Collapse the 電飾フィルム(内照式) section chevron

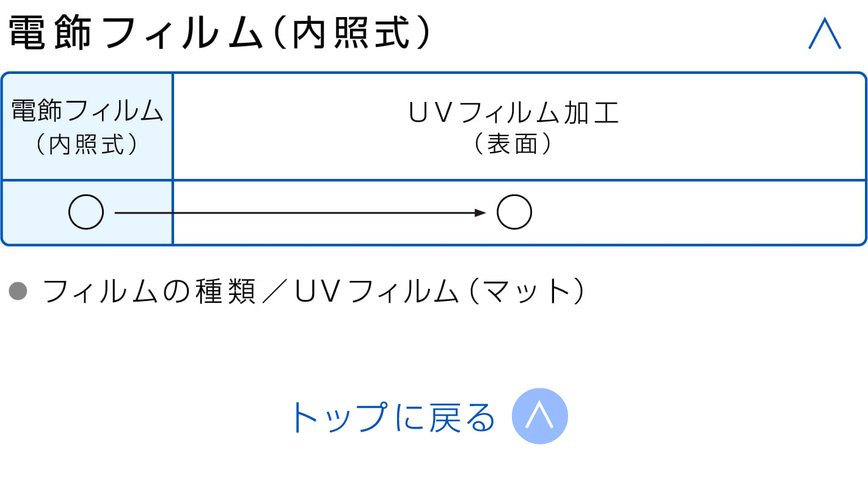pyautogui.click(x=825, y=35)
